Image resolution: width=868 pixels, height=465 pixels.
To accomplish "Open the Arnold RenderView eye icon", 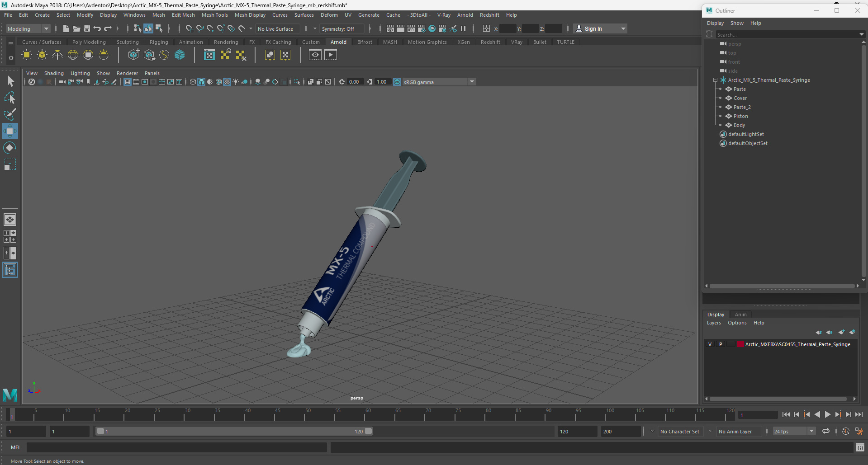I will pyautogui.click(x=315, y=55).
